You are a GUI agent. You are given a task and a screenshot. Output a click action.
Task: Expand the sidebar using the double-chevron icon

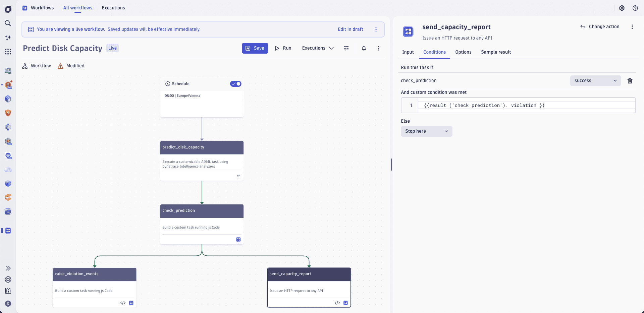pyautogui.click(x=8, y=268)
